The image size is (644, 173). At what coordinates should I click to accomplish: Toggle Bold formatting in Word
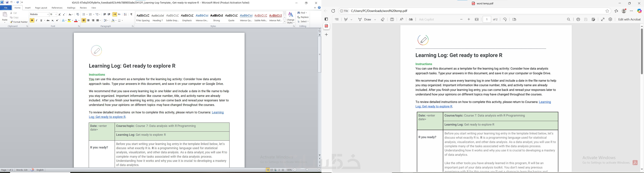[x=32, y=20]
